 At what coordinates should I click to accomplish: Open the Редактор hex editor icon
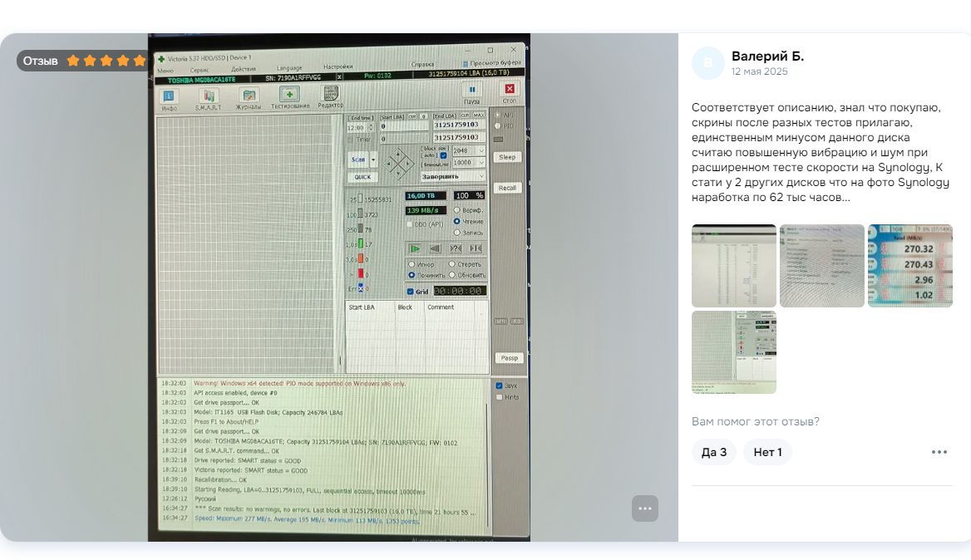[331, 93]
